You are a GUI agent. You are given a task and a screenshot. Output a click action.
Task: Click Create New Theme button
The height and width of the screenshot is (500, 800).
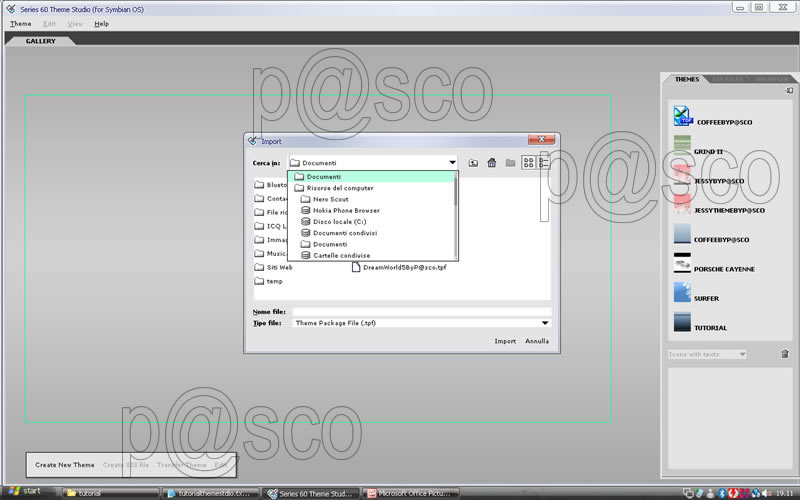click(x=65, y=465)
